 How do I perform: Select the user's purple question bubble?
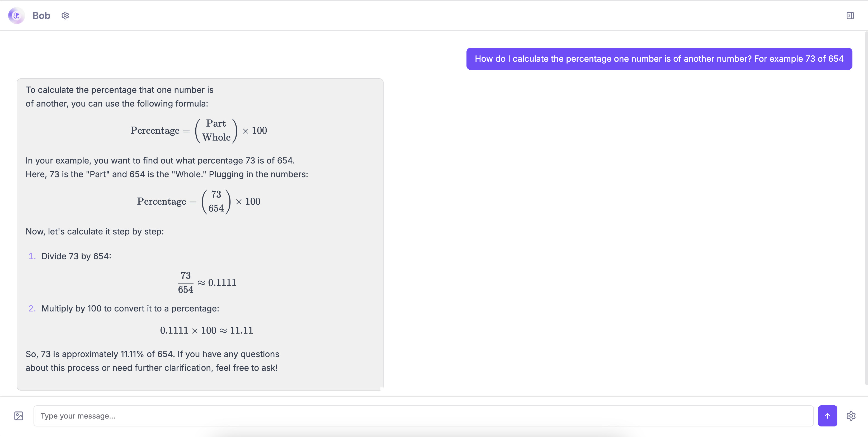click(659, 59)
